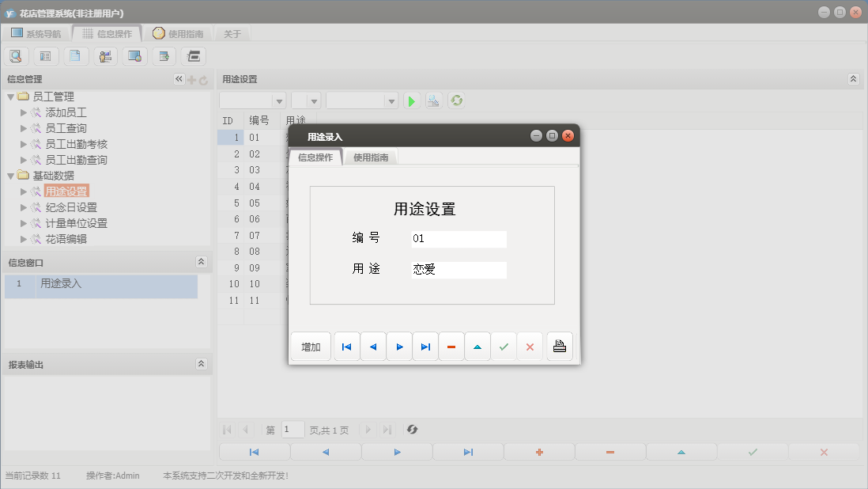This screenshot has width=868, height=489.
Task: Click the page reload icon in the pagination bar
Action: 412,430
